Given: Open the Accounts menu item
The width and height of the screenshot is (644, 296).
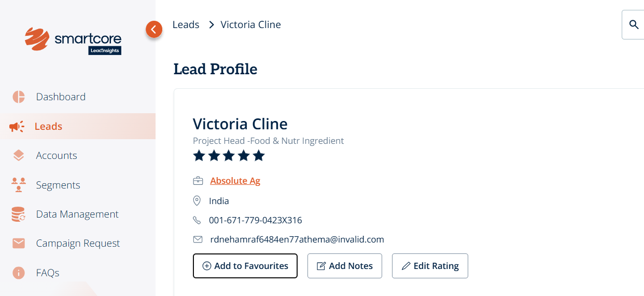Looking at the screenshot, I should [57, 155].
